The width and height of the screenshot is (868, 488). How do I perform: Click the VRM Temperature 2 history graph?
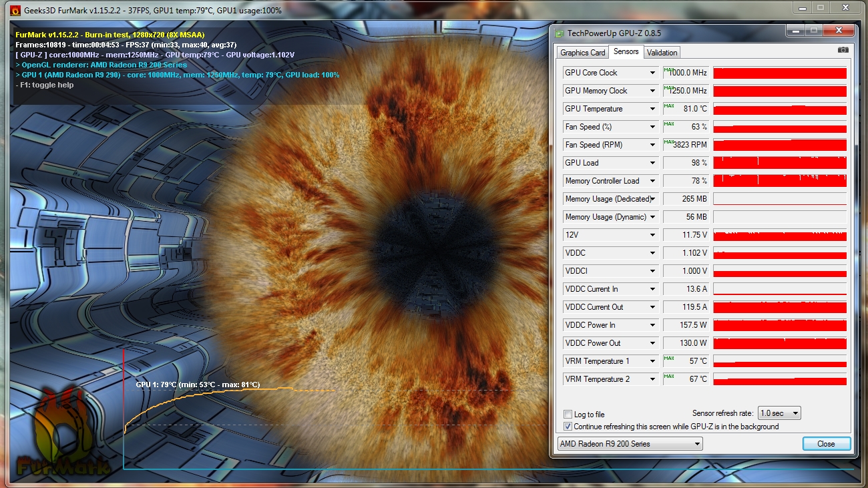tap(780, 379)
